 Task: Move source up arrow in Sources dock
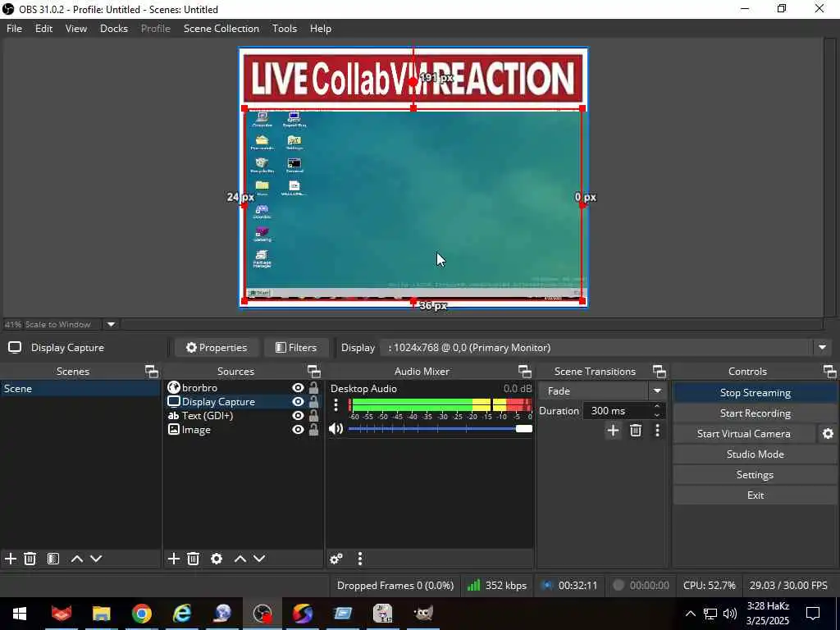click(240, 559)
